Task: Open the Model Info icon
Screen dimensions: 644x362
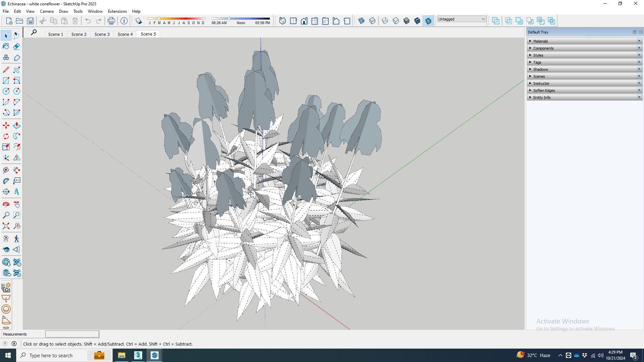Action: (124, 21)
